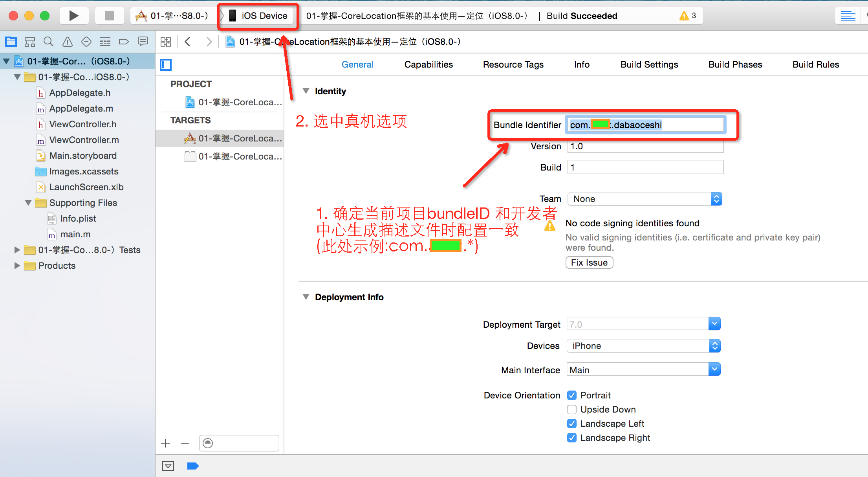Viewport: 868px width, 477px height.
Task: Collapse the 01-掌握-Co…iOS8.0-) group folder
Action: pyautogui.click(x=17, y=77)
